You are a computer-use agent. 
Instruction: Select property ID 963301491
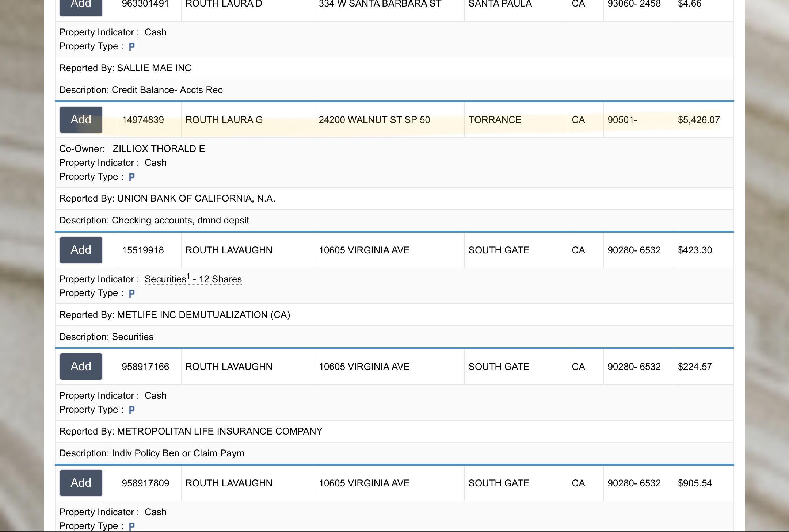(x=145, y=4)
